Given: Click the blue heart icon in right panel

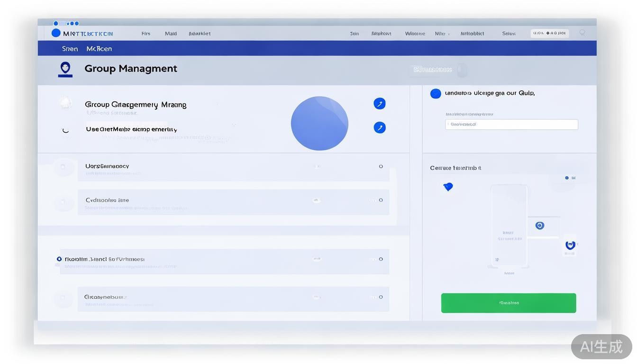Looking at the screenshot, I should (448, 187).
